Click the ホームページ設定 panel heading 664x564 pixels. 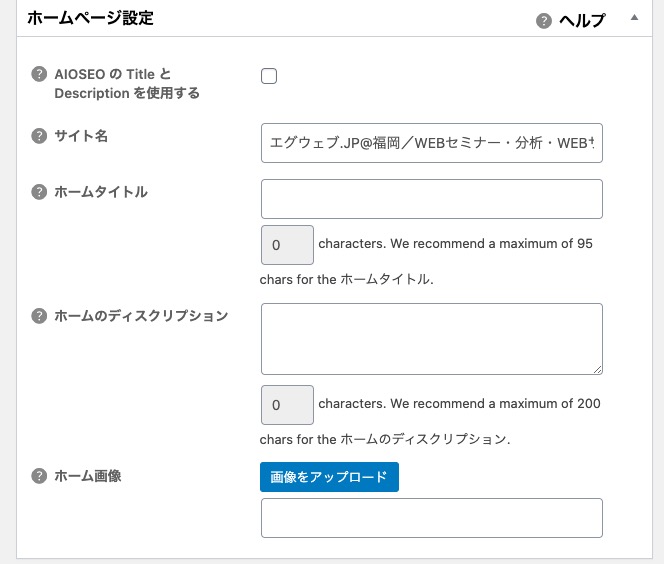90,19
